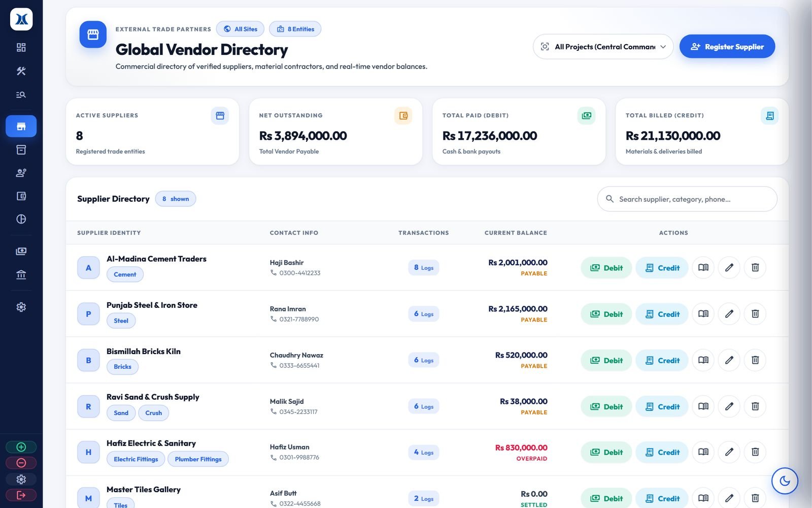Click the Current Balance column header
The width and height of the screenshot is (812, 508).
[516, 233]
